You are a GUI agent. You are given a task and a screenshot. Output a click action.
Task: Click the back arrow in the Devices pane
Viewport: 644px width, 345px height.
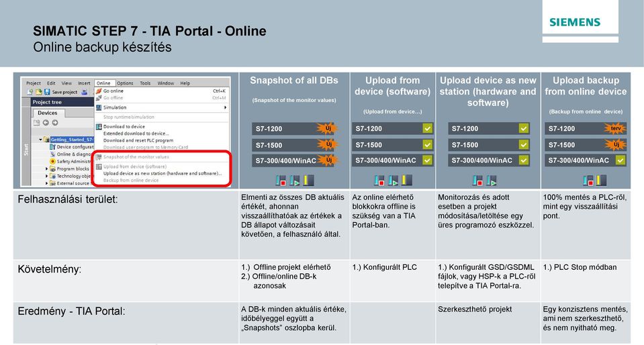click(46, 122)
